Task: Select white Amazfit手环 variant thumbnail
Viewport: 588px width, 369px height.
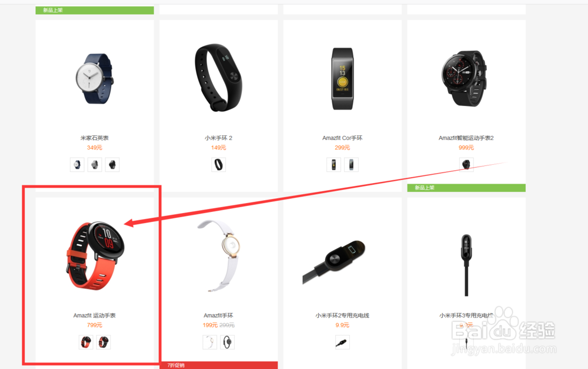Action: (x=210, y=342)
